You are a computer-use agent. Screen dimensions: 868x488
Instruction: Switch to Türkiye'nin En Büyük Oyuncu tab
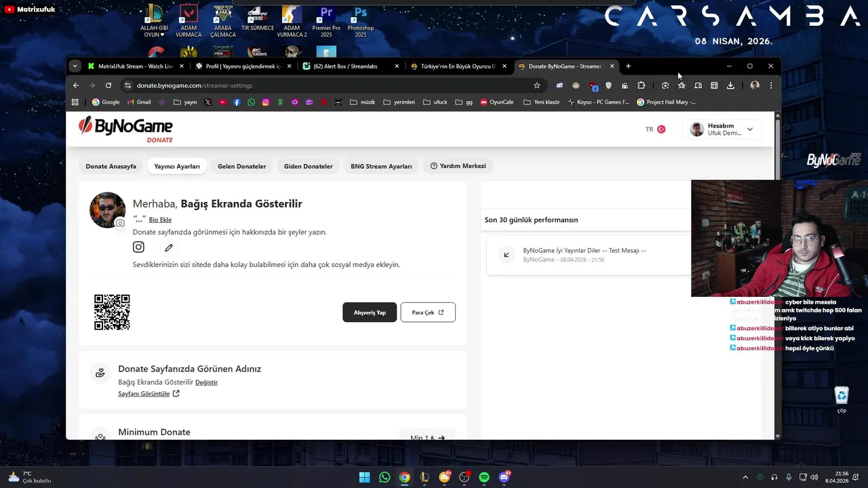[458, 66]
